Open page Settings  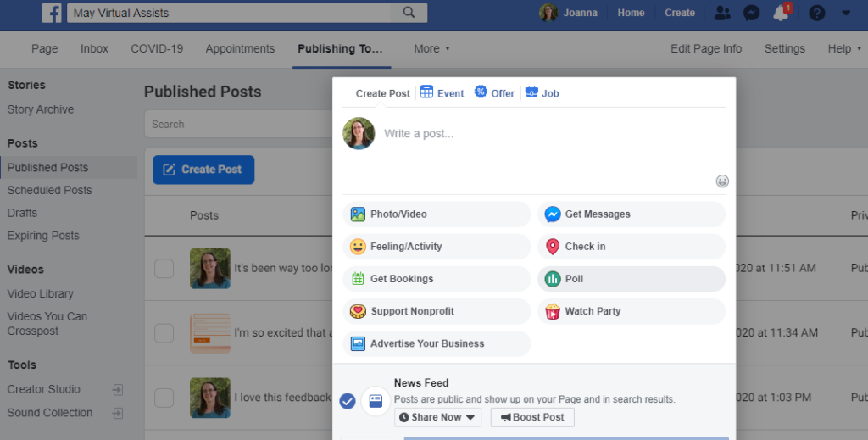point(784,48)
